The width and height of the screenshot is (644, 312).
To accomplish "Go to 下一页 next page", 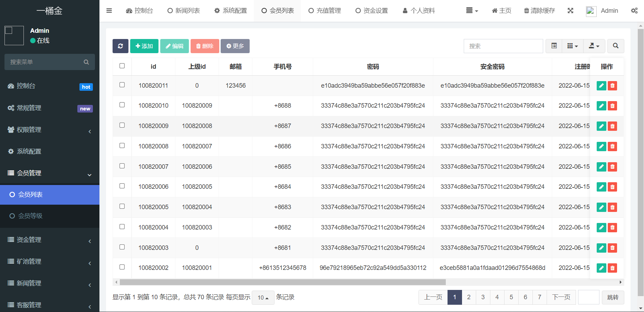I will point(561,297).
